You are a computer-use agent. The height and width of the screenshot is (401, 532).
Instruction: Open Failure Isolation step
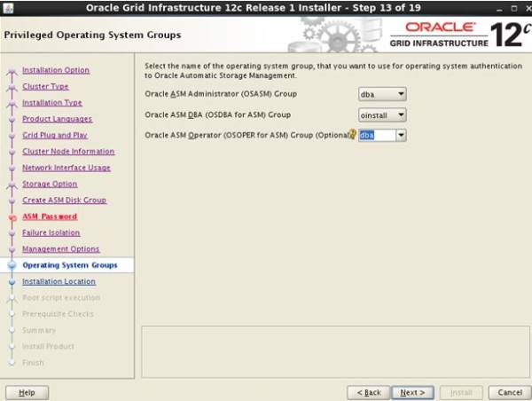click(51, 233)
